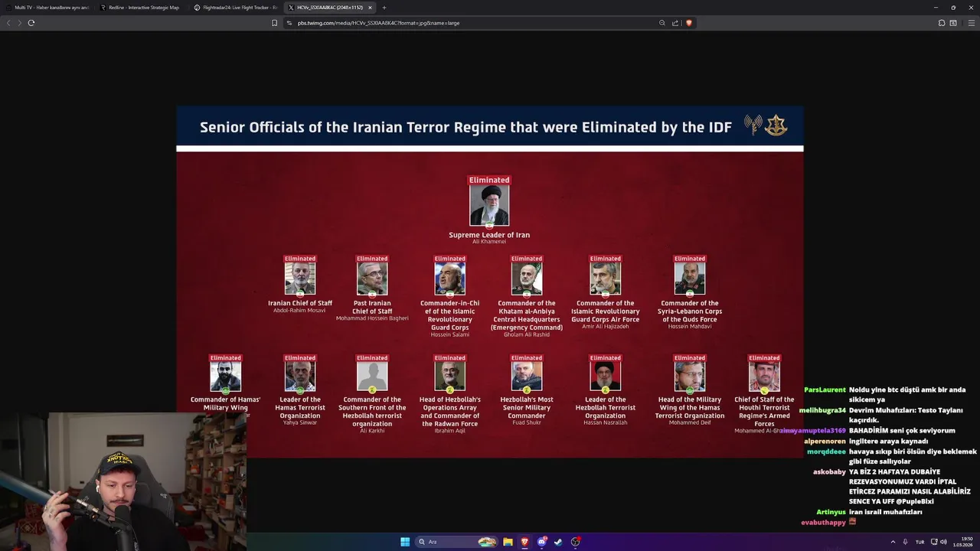This screenshot has height=551, width=980.
Task: Click 'Abdol-Rahim Mosavi' name text
Action: pyautogui.click(x=299, y=311)
